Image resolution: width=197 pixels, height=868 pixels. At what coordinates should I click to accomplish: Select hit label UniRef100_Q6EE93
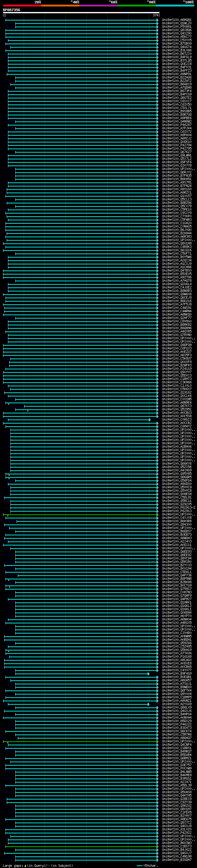point(177,551)
